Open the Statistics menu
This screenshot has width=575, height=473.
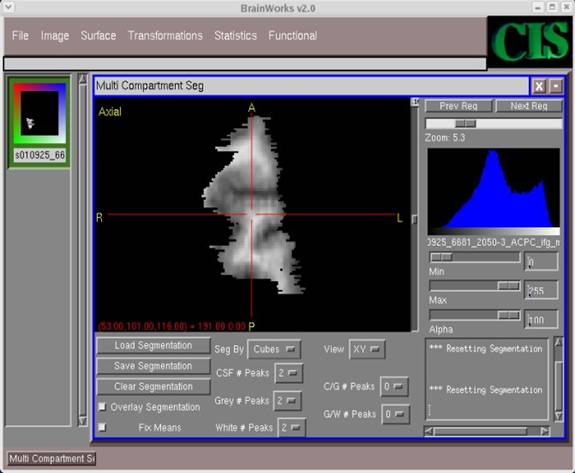tap(235, 36)
